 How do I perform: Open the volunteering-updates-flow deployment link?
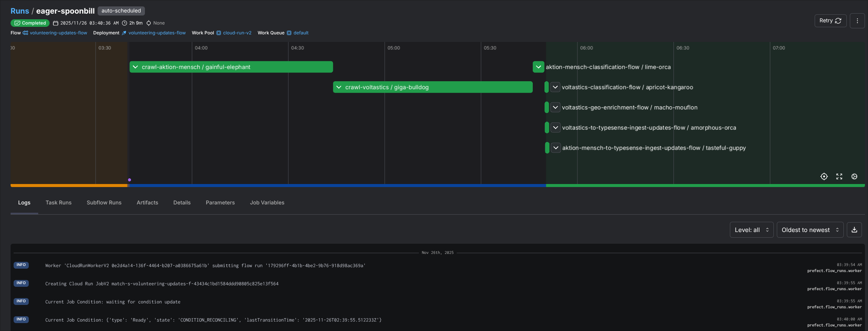pyautogui.click(x=157, y=33)
